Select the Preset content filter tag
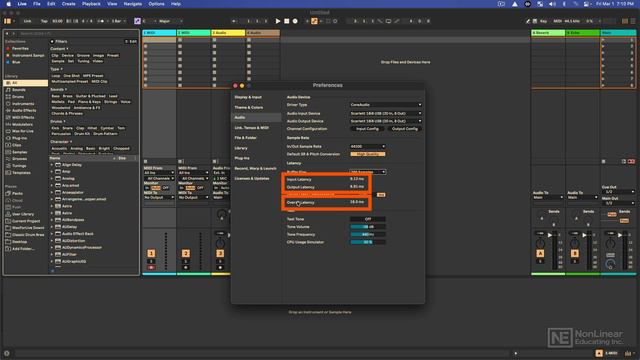Screen dimensions: 640x360 (113, 56)
